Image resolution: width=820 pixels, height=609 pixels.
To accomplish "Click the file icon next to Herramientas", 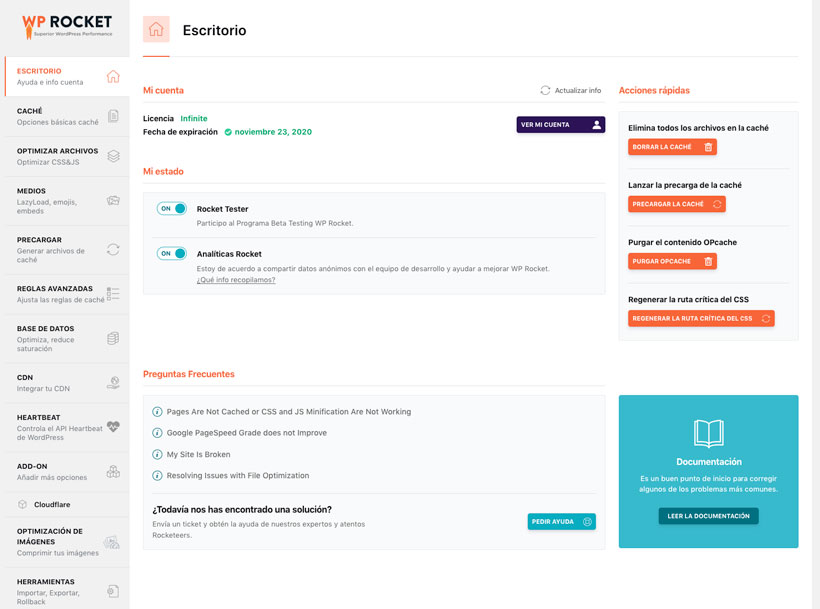I will (x=113, y=591).
